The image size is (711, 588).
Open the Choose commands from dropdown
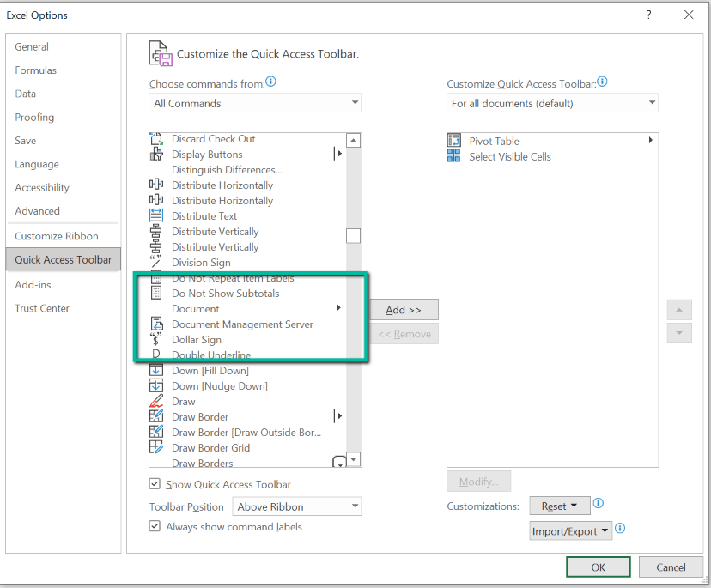coord(255,103)
